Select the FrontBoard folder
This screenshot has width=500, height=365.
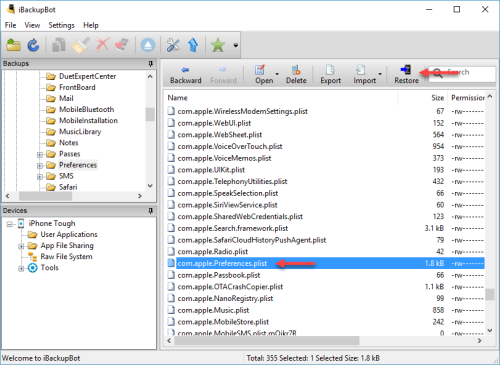coord(77,87)
